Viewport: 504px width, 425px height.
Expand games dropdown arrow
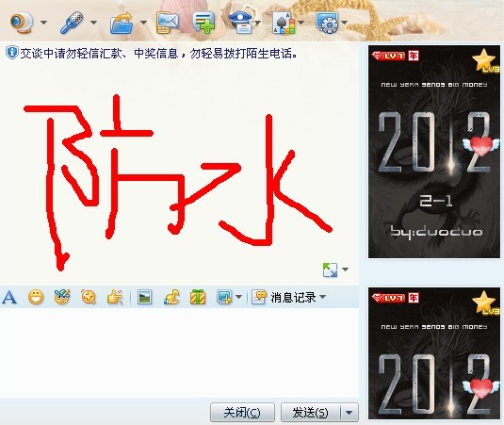(x=301, y=23)
